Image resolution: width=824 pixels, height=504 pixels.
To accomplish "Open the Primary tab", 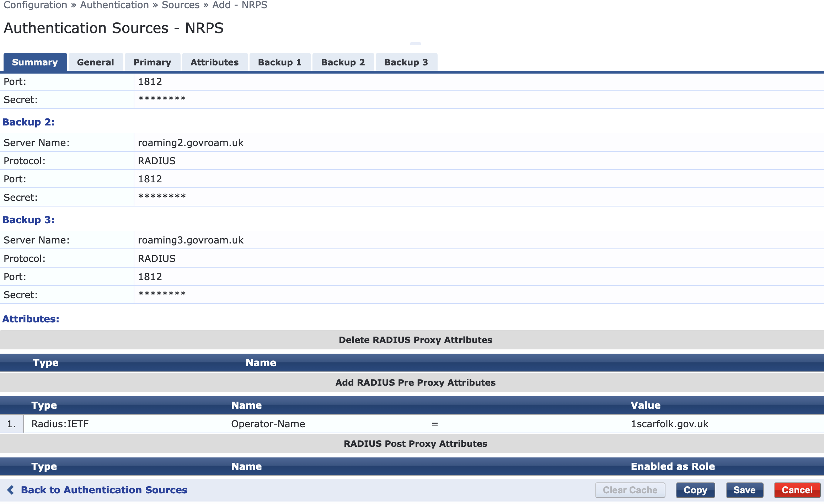I will pos(152,62).
